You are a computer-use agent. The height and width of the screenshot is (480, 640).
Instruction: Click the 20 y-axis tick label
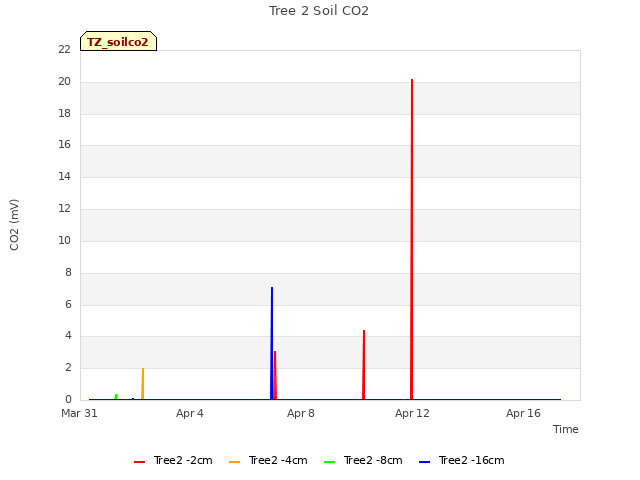point(64,82)
